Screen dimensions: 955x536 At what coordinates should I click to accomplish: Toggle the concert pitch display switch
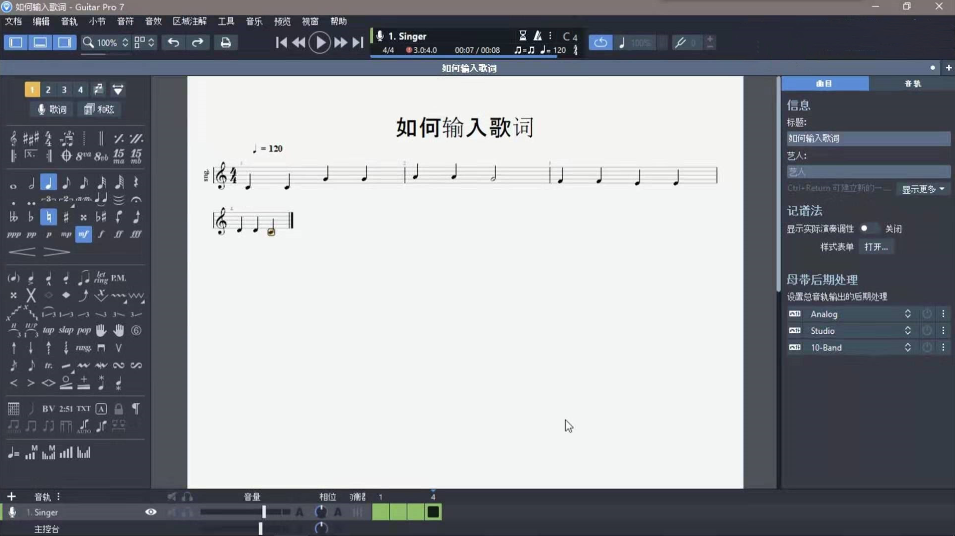click(867, 229)
